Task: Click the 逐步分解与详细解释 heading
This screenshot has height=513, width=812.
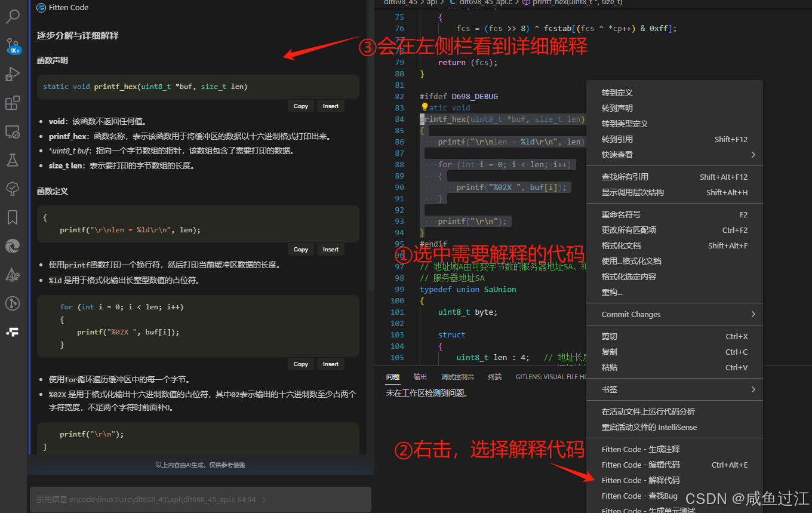Action: 78,36
